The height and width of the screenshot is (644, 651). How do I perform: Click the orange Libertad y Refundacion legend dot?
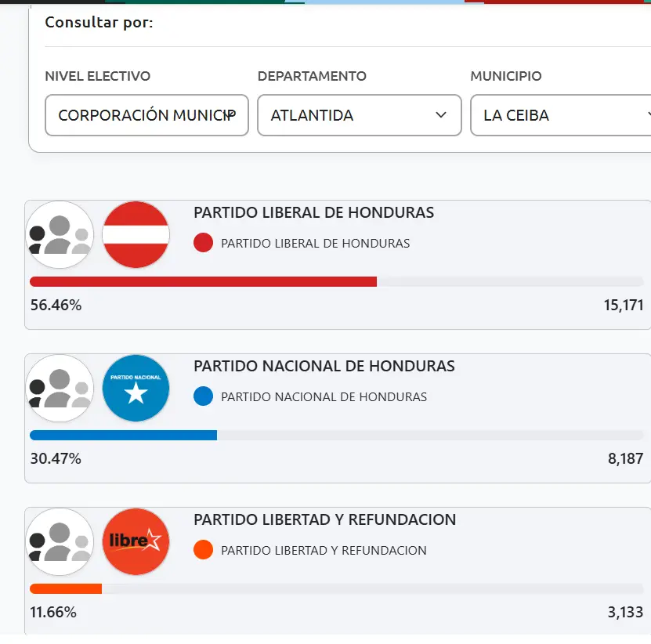coord(203,550)
